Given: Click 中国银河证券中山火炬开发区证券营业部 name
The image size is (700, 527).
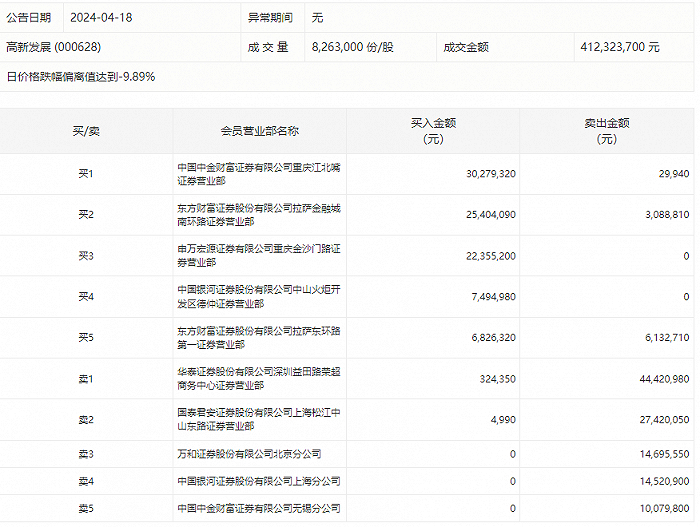Looking at the screenshot, I should pyautogui.click(x=259, y=297).
